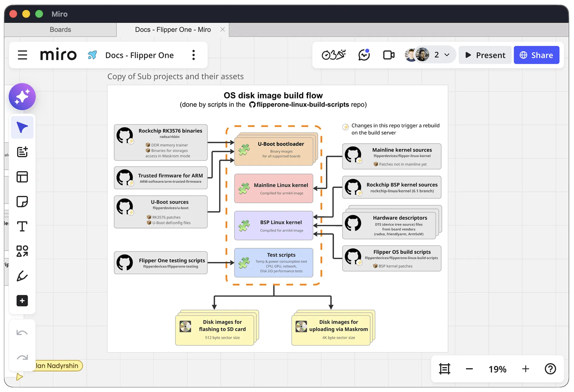Image resolution: width=574 pixels, height=392 pixels.
Task: Click the macOS green fullscreen button
Action: click(x=39, y=14)
